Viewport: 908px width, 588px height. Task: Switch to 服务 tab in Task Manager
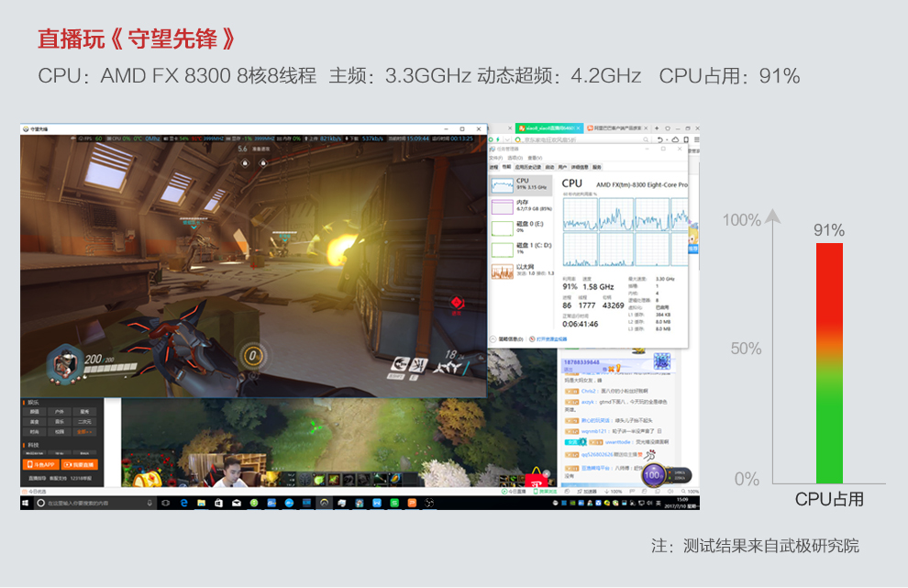(596, 168)
